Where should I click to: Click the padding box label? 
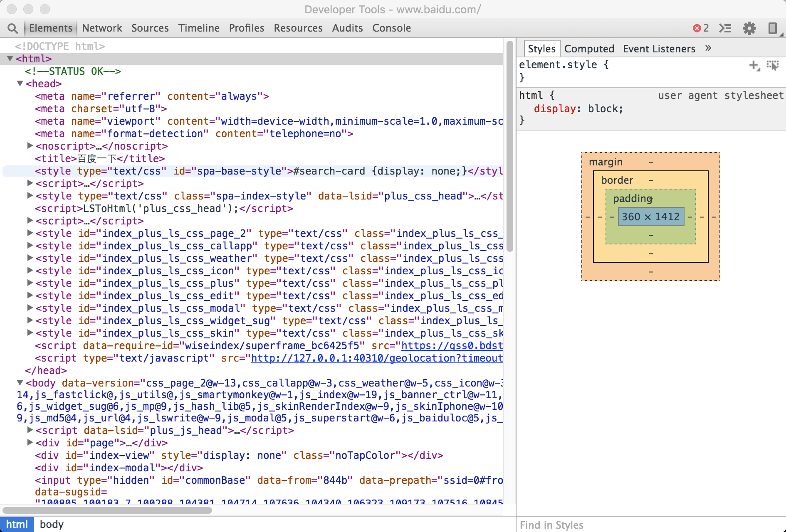[633, 198]
